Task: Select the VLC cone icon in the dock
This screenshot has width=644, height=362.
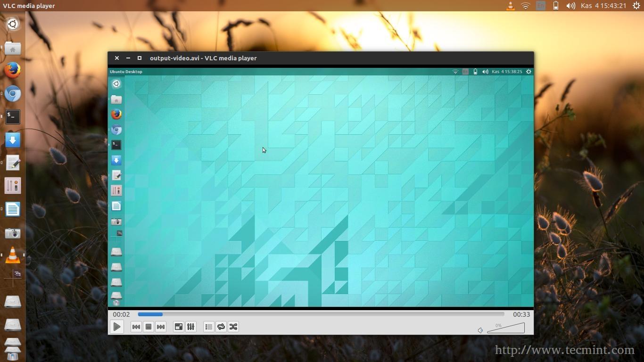Action: click(x=12, y=255)
